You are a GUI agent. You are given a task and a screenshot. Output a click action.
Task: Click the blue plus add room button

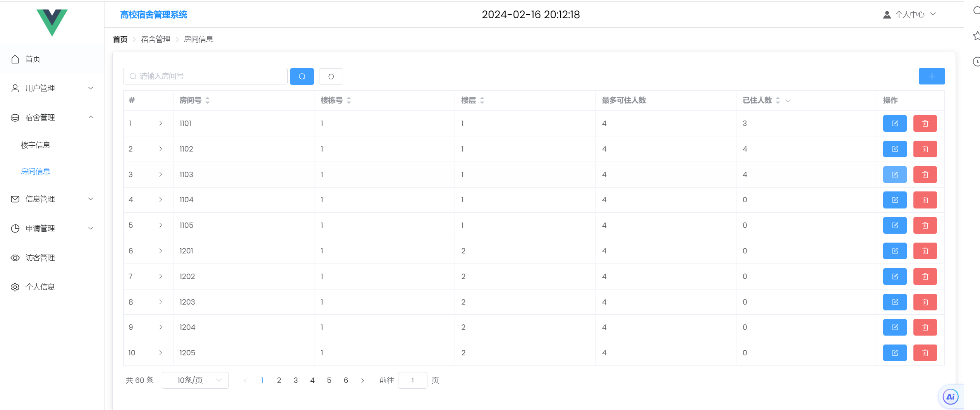(931, 76)
